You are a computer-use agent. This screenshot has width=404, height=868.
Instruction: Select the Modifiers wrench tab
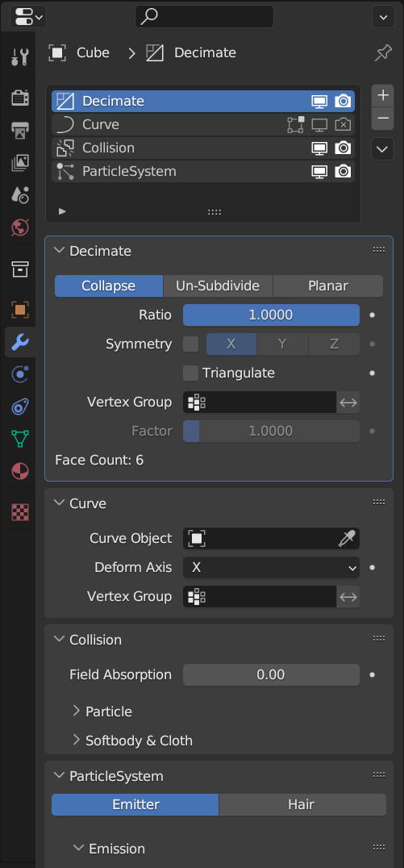pos(20,342)
